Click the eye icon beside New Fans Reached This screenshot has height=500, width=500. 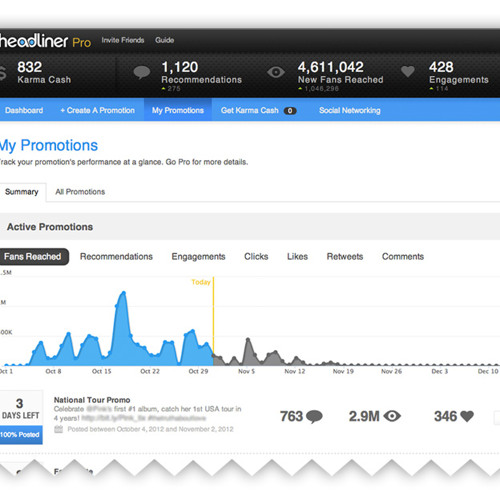pos(276,72)
